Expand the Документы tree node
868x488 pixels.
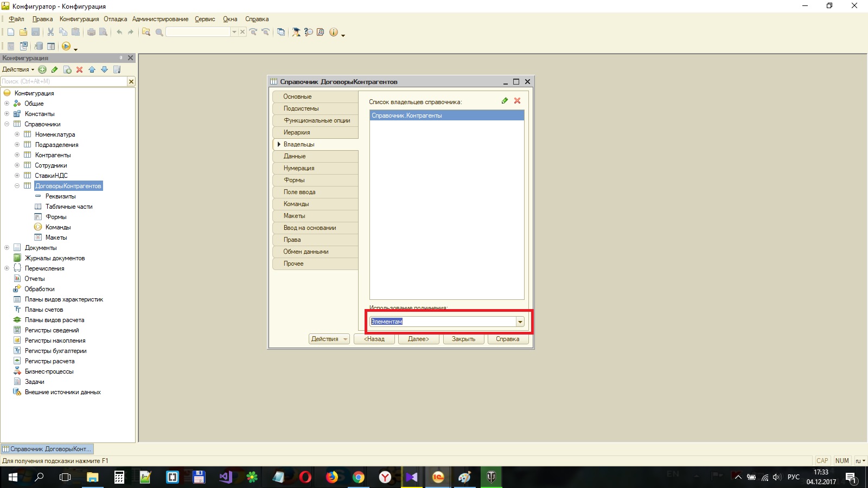[x=7, y=248]
